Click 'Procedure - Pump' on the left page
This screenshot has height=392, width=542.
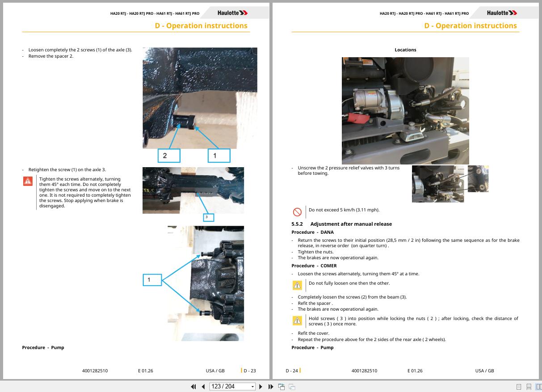pos(43,348)
